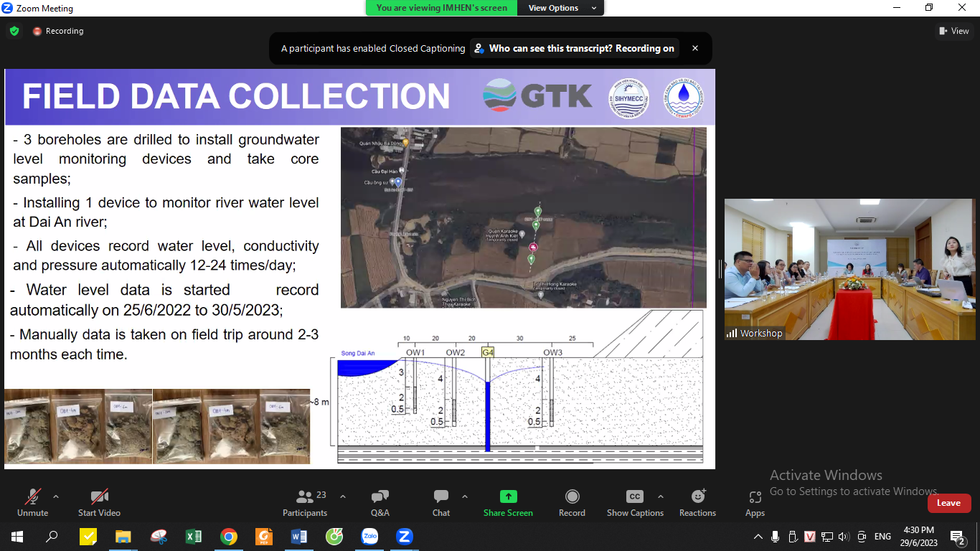The height and width of the screenshot is (551, 980).
Task: Unmute the microphone
Action: click(x=32, y=502)
